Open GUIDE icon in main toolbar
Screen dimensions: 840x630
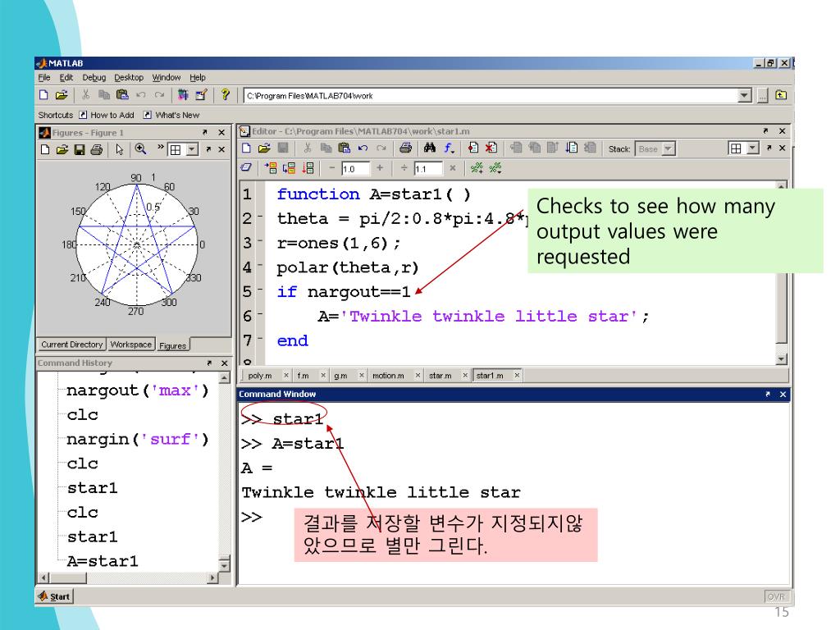click(x=202, y=95)
